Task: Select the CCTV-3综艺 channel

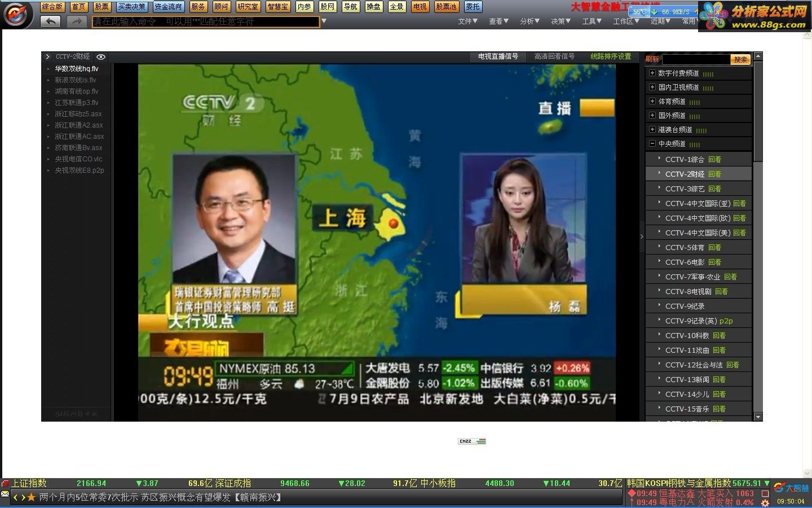Action: [685, 189]
